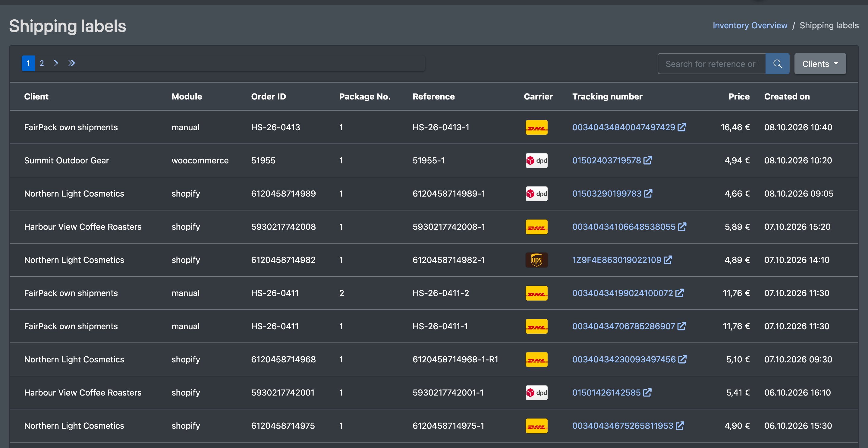Open external link icon for 01503290199783

point(648,193)
